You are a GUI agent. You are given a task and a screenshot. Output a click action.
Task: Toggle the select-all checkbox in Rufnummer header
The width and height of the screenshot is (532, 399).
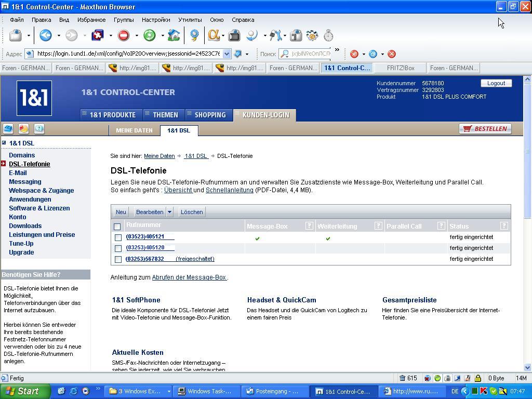point(117,227)
